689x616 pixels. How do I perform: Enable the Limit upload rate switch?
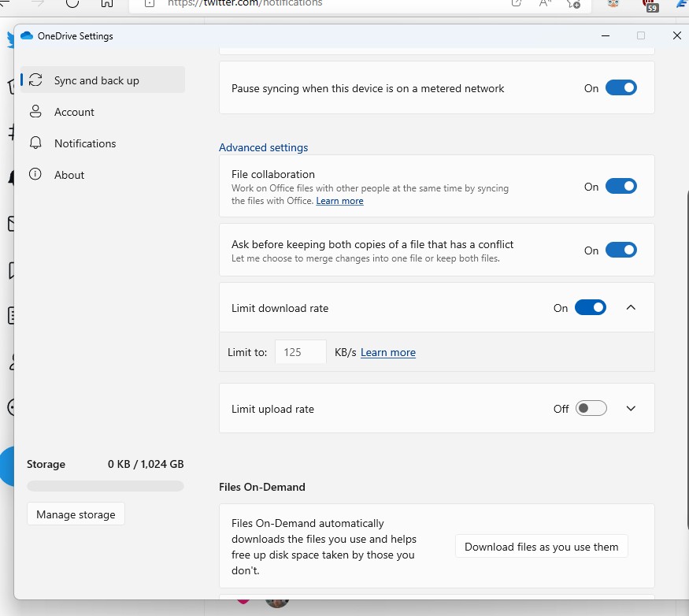coord(591,409)
